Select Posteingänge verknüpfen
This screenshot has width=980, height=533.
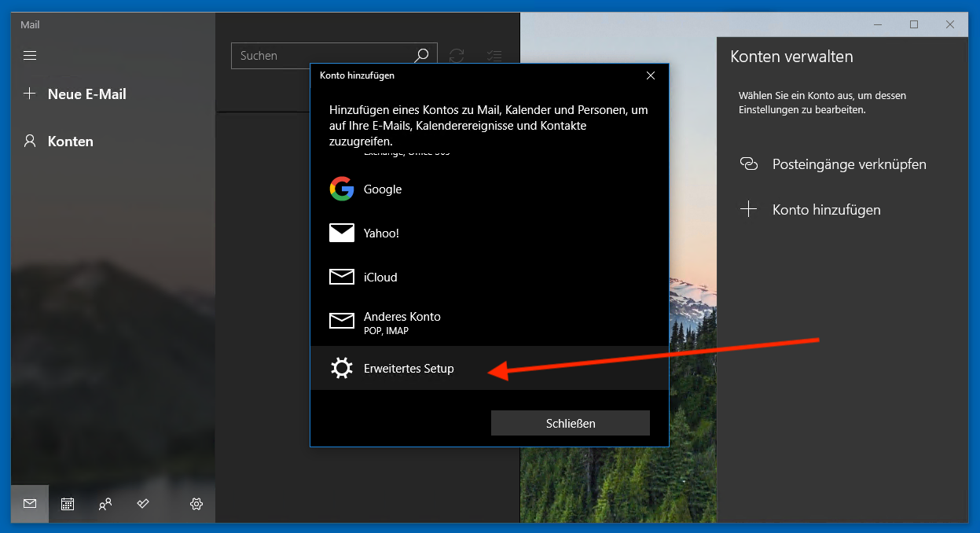click(x=847, y=164)
